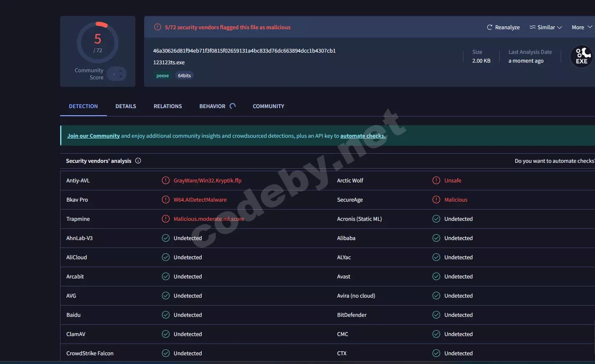
Task: Go to the Relations tab
Action: (x=168, y=106)
